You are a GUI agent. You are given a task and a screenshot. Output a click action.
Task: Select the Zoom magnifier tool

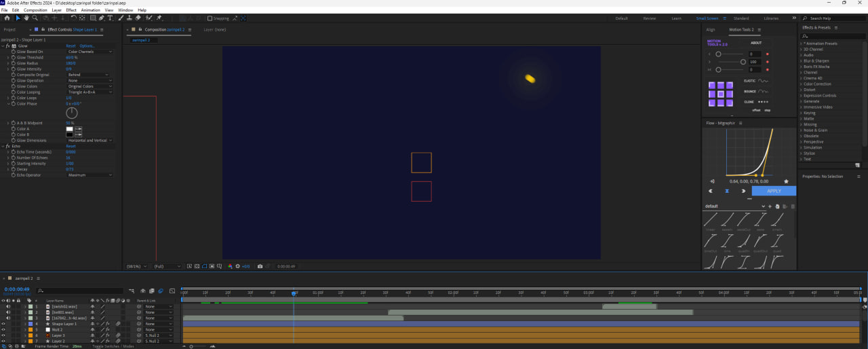35,18
